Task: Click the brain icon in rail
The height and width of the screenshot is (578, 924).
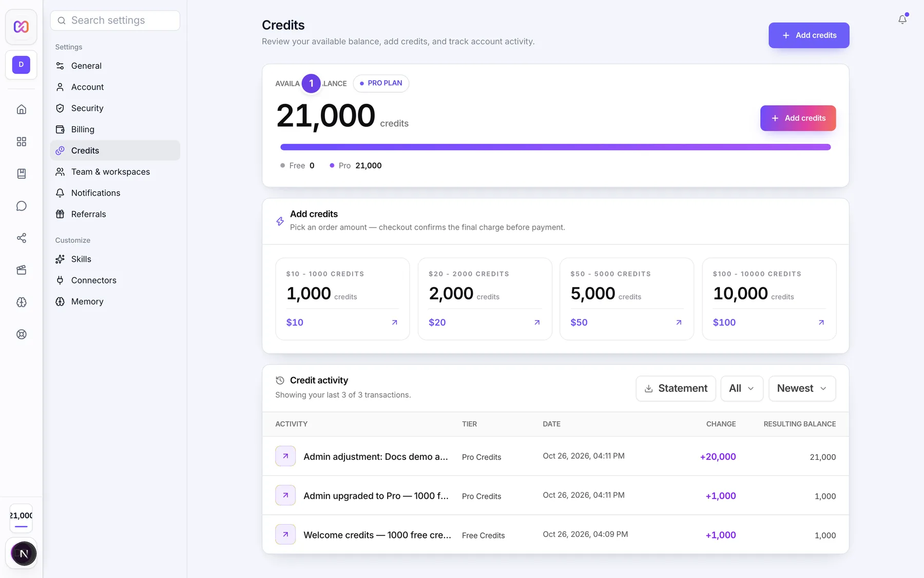Action: pos(21,302)
